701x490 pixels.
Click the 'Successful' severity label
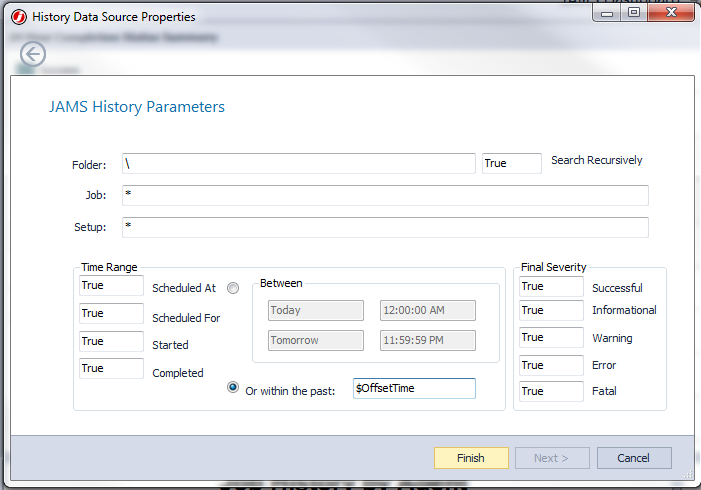point(617,288)
